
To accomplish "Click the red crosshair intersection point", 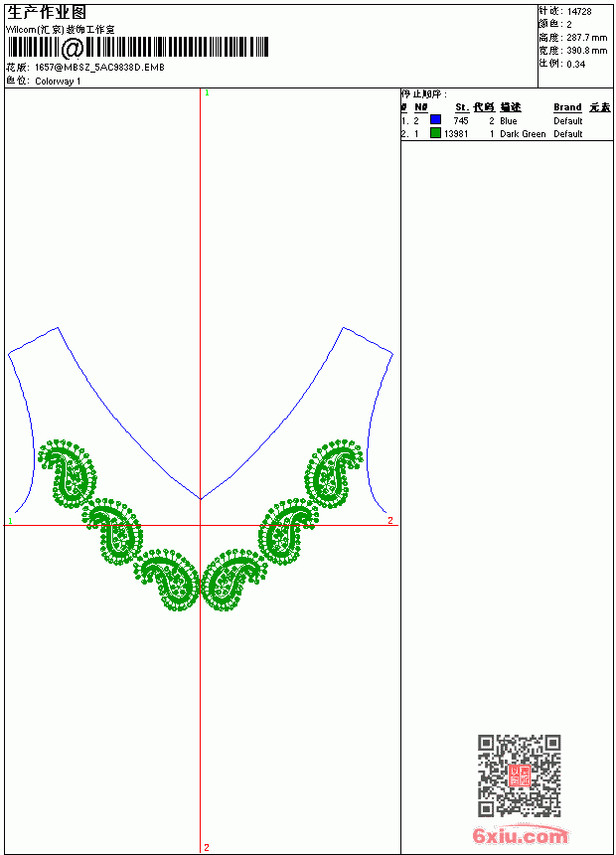I will pyautogui.click(x=201, y=526).
